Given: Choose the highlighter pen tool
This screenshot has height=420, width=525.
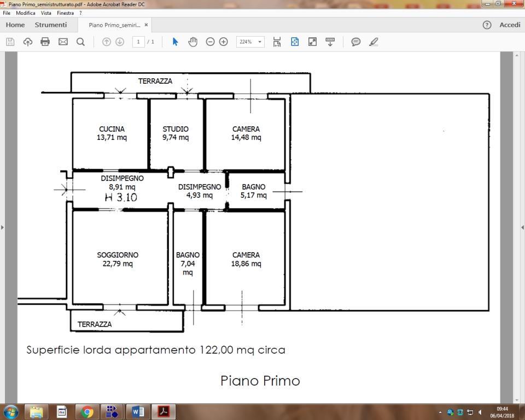Looking at the screenshot, I should (374, 42).
